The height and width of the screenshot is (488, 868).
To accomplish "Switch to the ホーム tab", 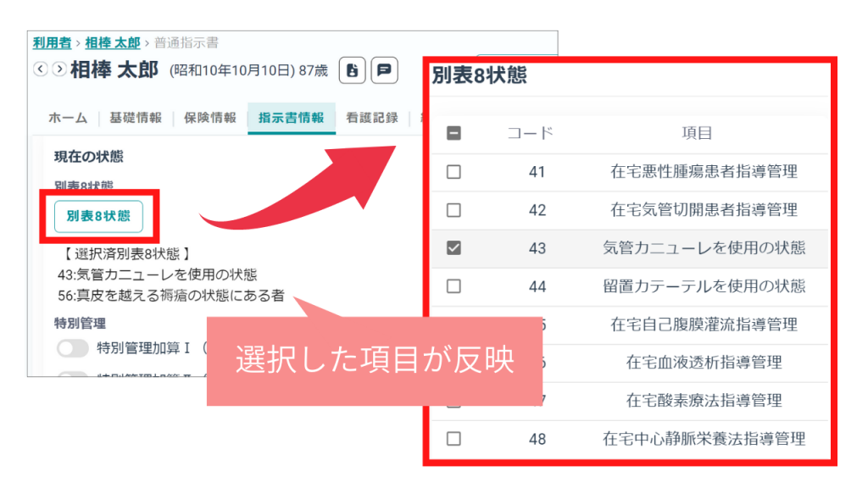I will 68,118.
